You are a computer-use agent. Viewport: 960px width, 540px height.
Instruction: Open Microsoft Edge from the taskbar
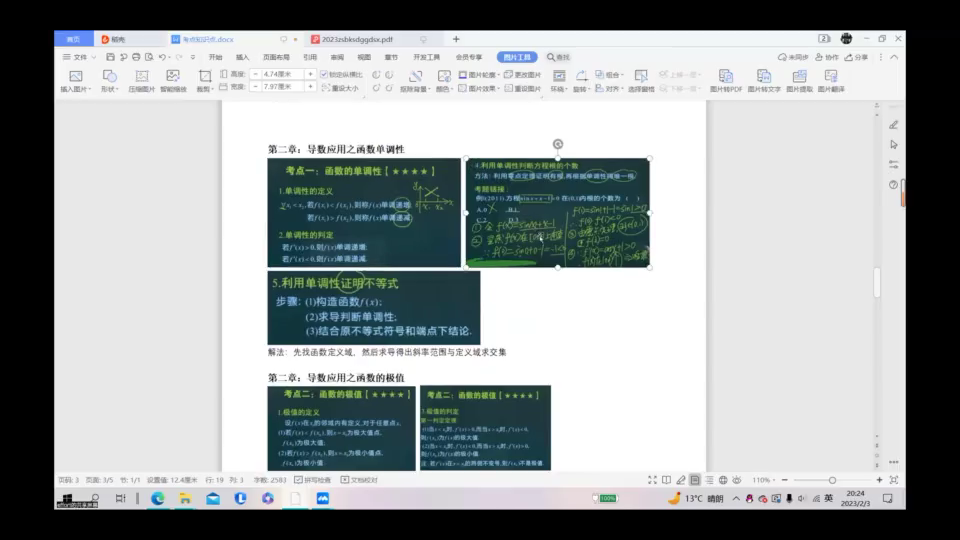point(158,498)
